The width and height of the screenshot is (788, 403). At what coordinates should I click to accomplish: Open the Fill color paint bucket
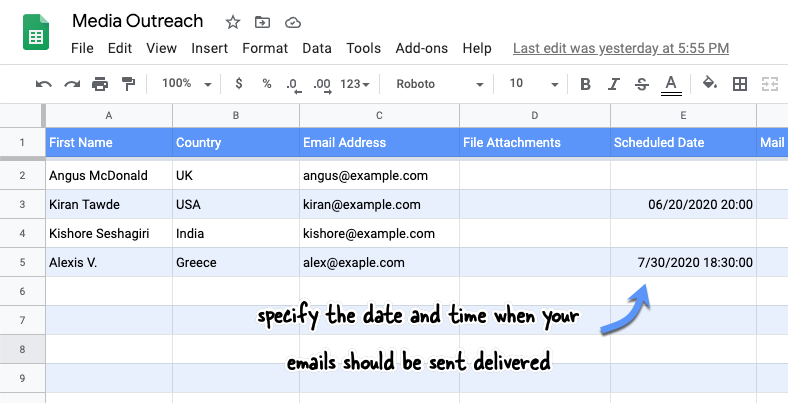[x=710, y=83]
